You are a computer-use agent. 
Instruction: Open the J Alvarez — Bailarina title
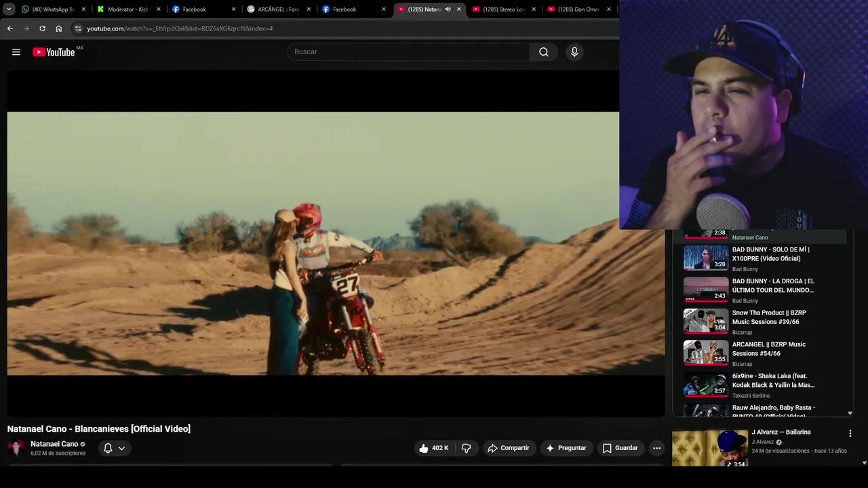coord(781,432)
